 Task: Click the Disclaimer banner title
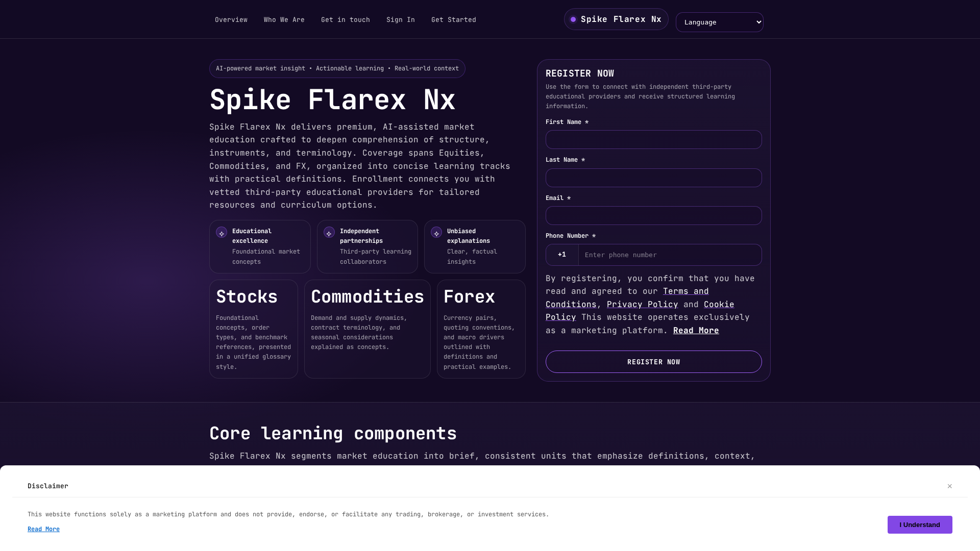48,486
